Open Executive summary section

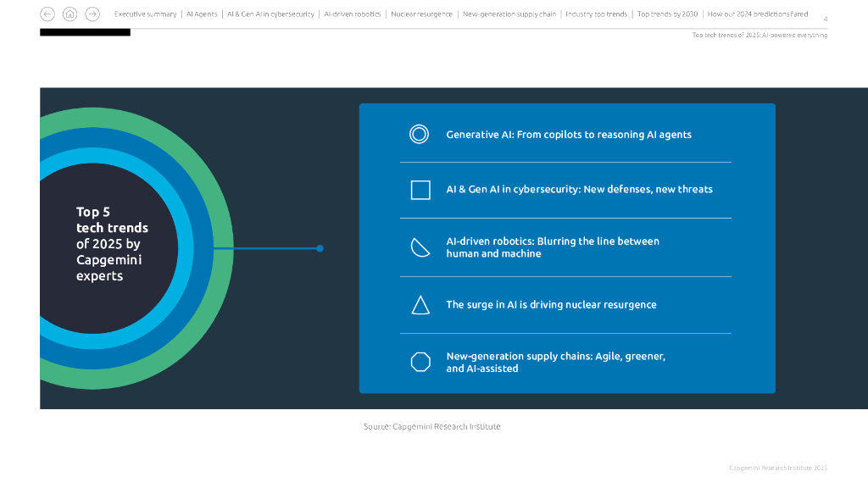click(x=145, y=14)
